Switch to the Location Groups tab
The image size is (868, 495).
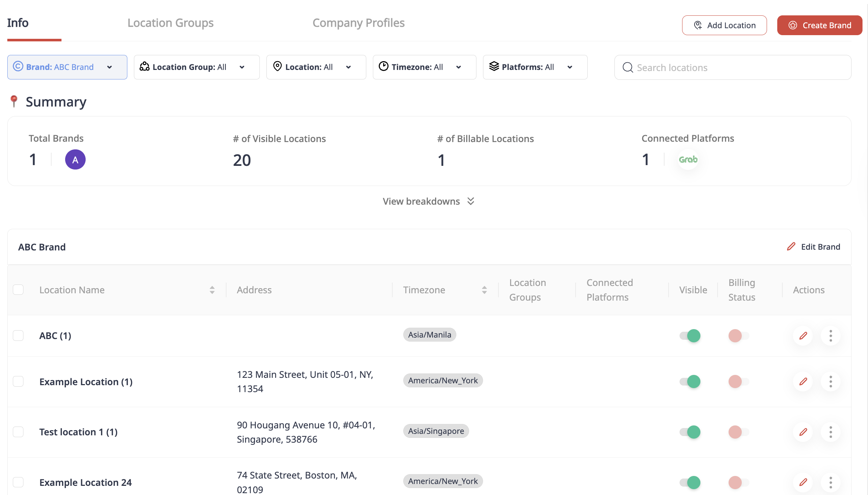(x=171, y=23)
